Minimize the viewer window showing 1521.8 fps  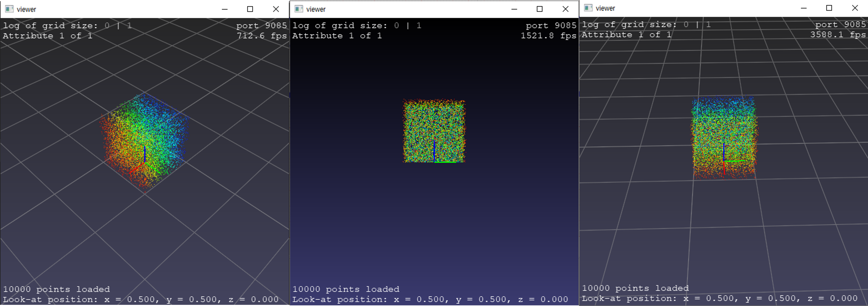pos(514,9)
